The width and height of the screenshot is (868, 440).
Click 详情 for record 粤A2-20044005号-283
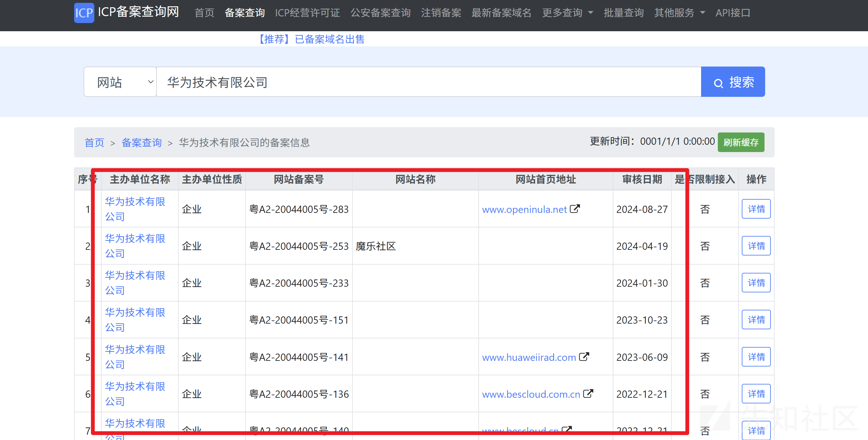click(756, 209)
